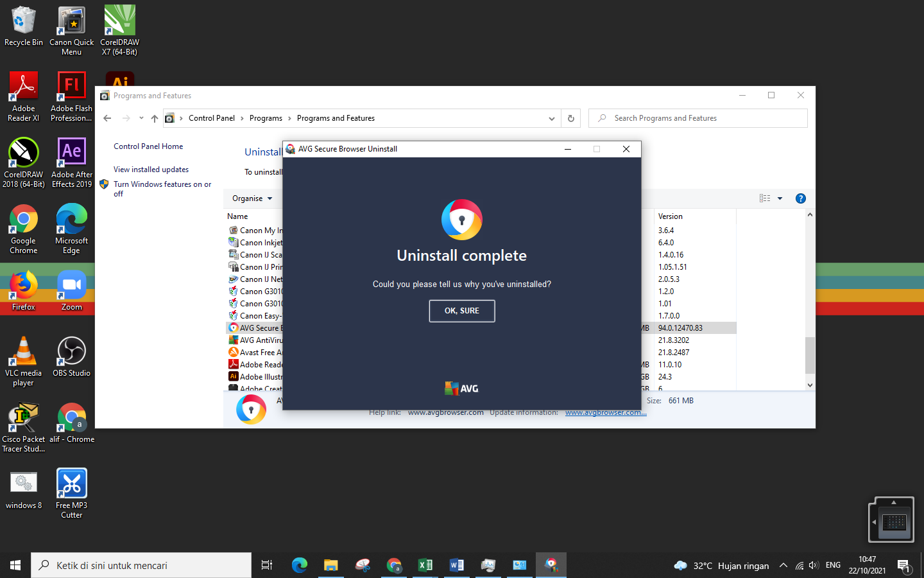This screenshot has width=924, height=578.
Task: Open Action Center notification icon in tray
Action: 906,565
